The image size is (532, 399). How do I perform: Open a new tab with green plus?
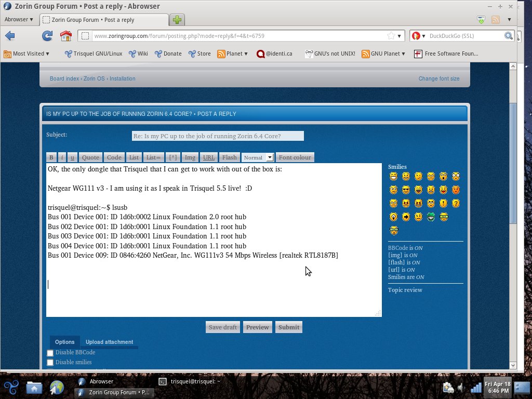coord(177,20)
